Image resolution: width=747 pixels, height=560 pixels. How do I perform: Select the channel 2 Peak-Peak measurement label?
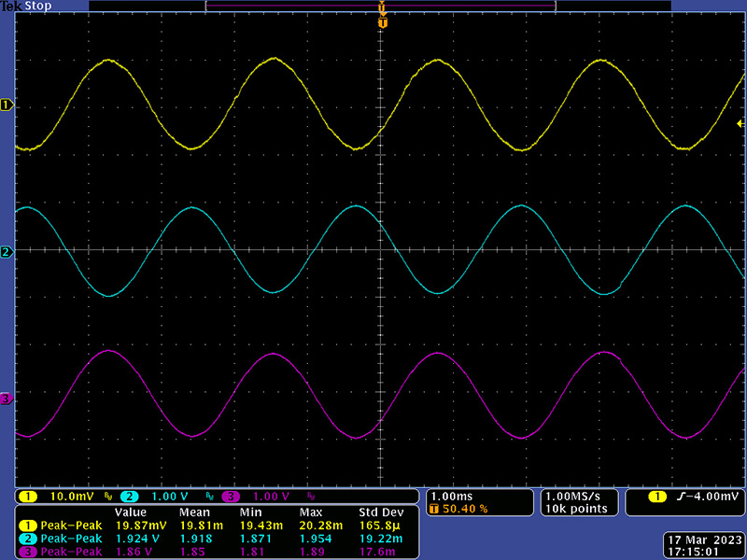(x=72, y=539)
